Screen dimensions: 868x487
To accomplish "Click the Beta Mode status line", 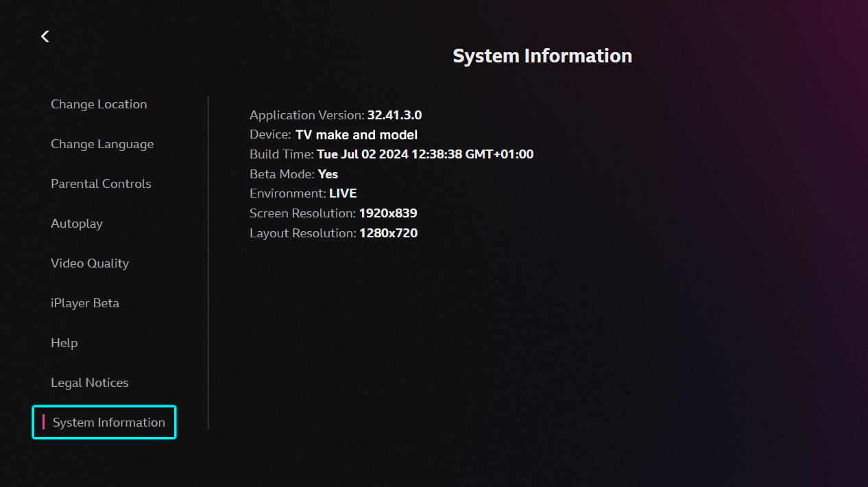I will (293, 174).
